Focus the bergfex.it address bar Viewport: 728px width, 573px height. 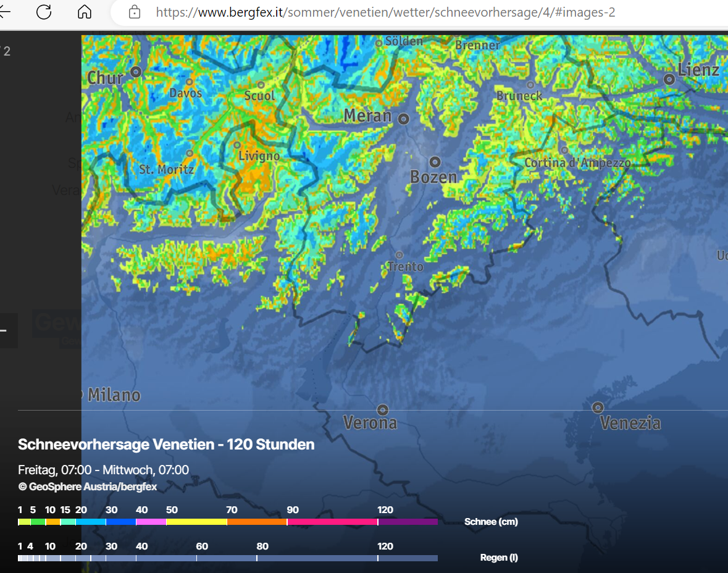[x=383, y=12]
